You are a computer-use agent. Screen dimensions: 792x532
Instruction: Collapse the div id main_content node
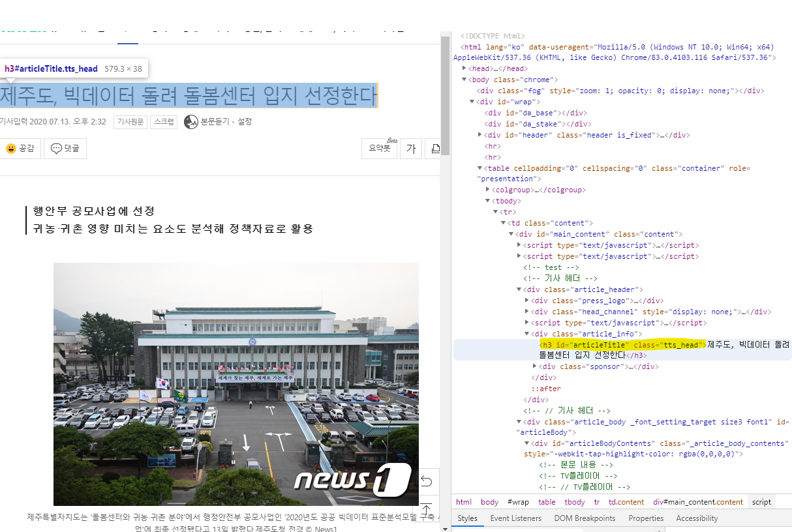(x=511, y=235)
